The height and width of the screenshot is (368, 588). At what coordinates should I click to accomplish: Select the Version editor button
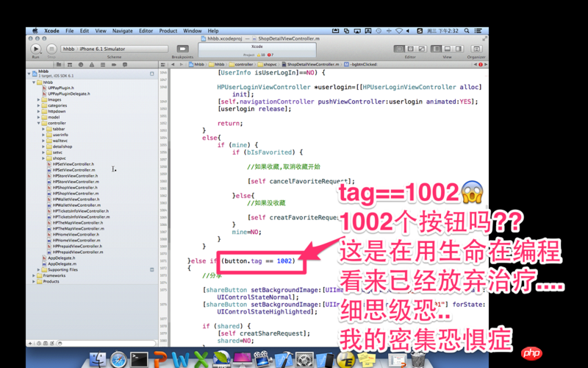(421, 49)
